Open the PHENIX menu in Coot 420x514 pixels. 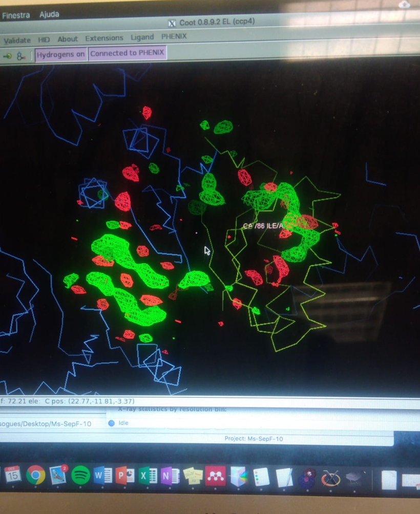pyautogui.click(x=174, y=36)
